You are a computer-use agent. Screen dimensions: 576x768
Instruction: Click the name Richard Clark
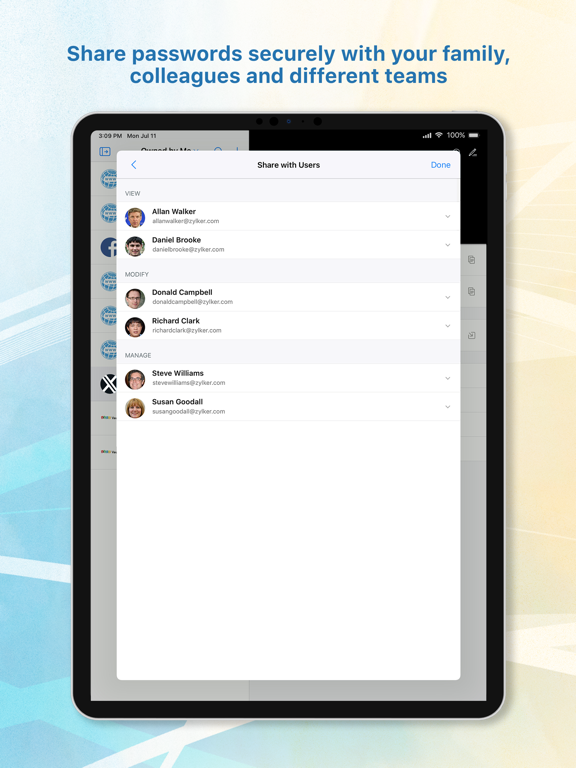pos(176,321)
